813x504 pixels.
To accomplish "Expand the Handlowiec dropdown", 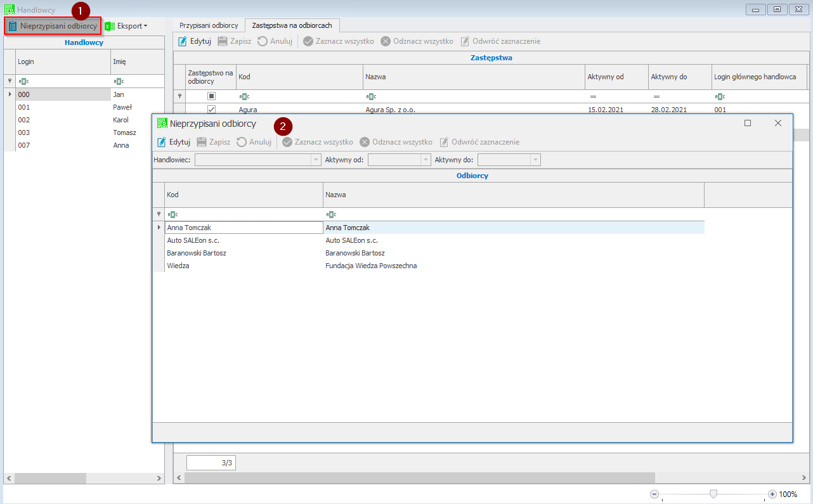I will pyautogui.click(x=316, y=160).
